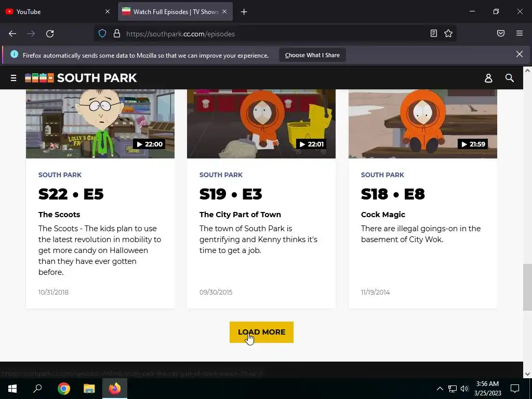The width and height of the screenshot is (532, 399).
Task: Dismiss the Firefox data notification bar
Action: (x=520, y=54)
